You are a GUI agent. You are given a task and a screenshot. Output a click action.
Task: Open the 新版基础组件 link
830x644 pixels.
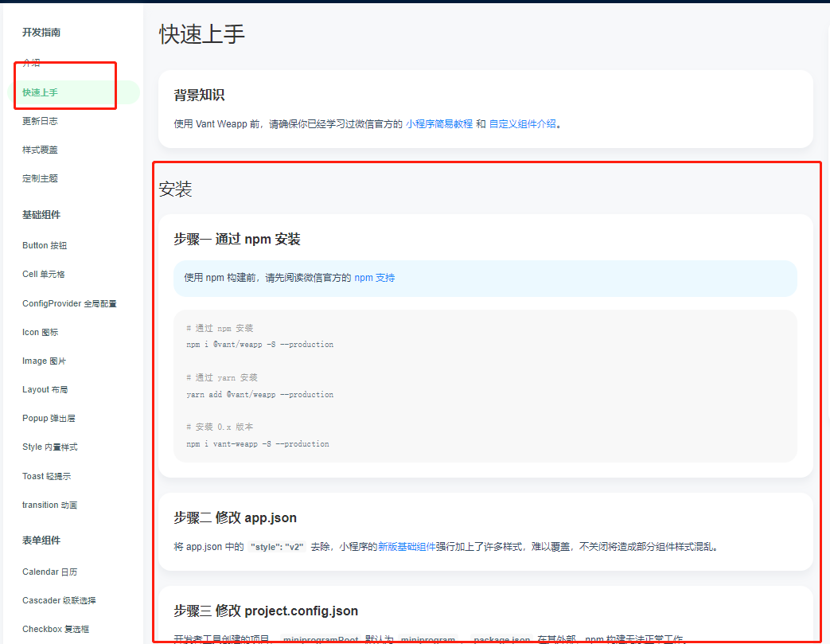coord(407,547)
